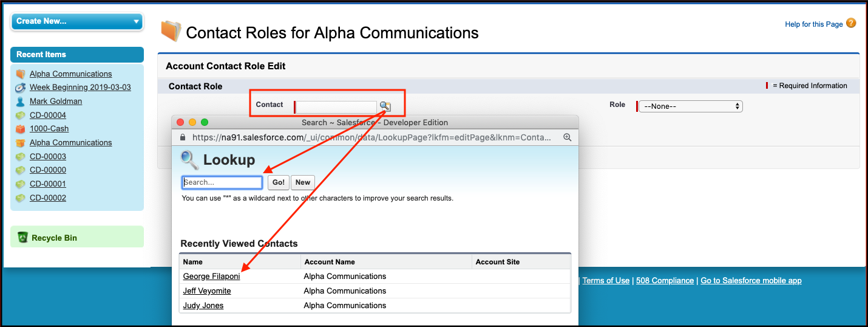
Task: Click the money icon beside CD-00002
Action: [x=20, y=198]
